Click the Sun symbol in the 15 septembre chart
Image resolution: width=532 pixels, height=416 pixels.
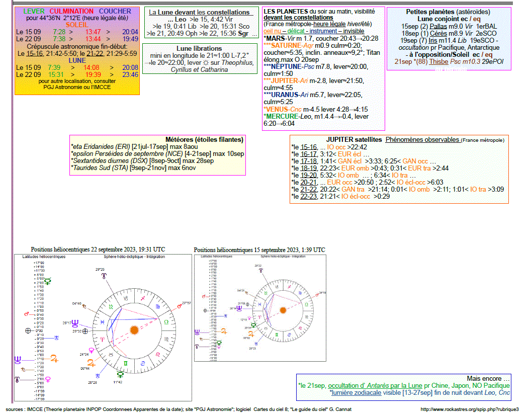point(283,310)
